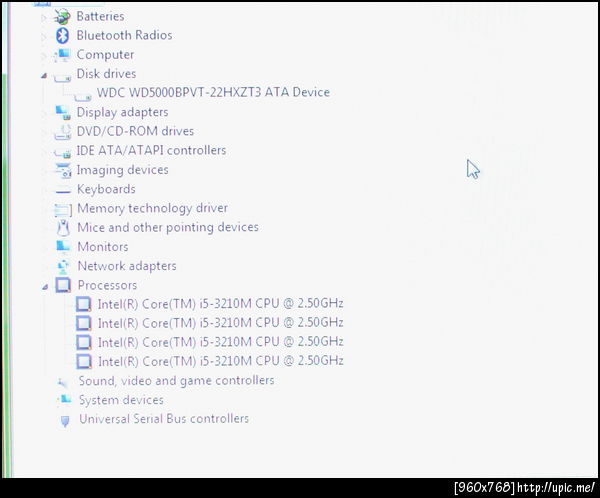Select fourth Intel Core i5-3210M text entry
600x498 pixels.
tap(221, 361)
